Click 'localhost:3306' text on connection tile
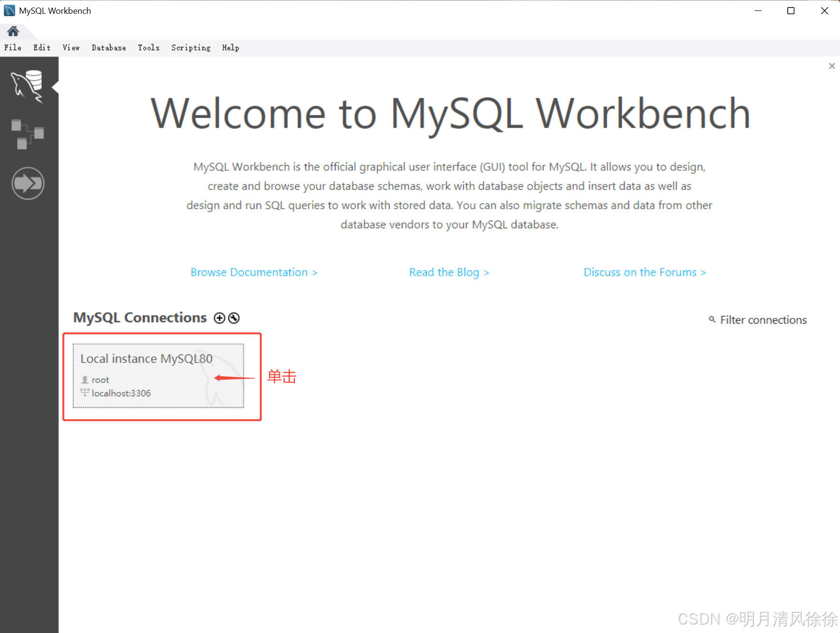 pos(121,393)
